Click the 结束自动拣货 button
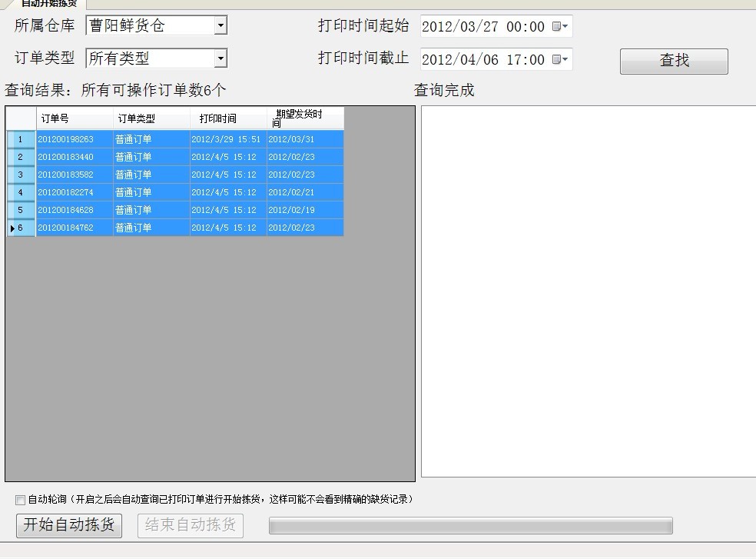Image resolution: width=756 pixels, height=559 pixels. click(191, 525)
